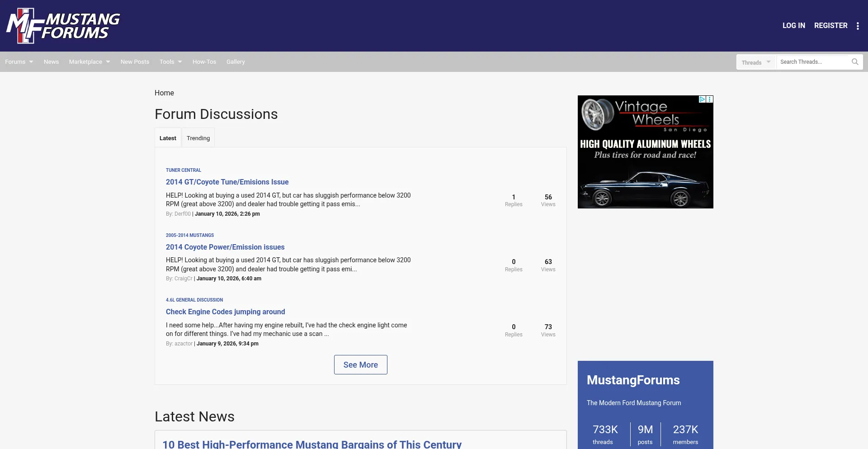The image size is (868, 449).
Task: Click the LOG IN link
Action: click(793, 26)
